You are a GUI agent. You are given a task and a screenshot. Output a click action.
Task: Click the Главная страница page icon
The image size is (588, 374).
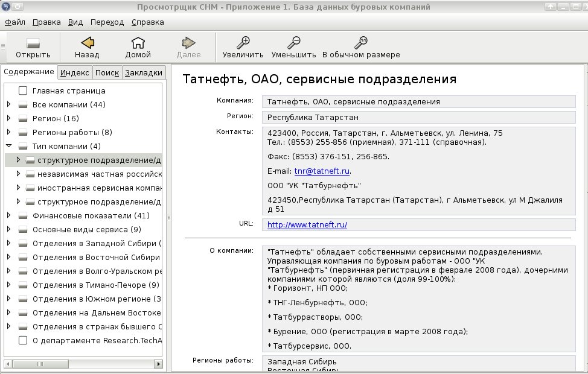[23, 90]
